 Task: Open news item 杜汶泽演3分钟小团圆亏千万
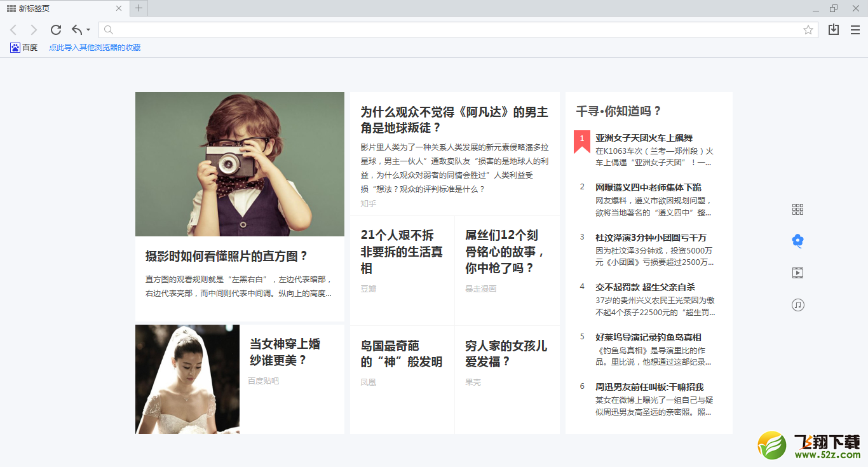click(651, 238)
